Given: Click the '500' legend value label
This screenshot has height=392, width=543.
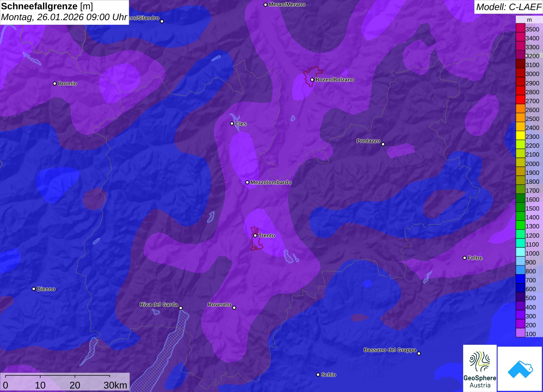Looking at the screenshot, I should 531,298.
